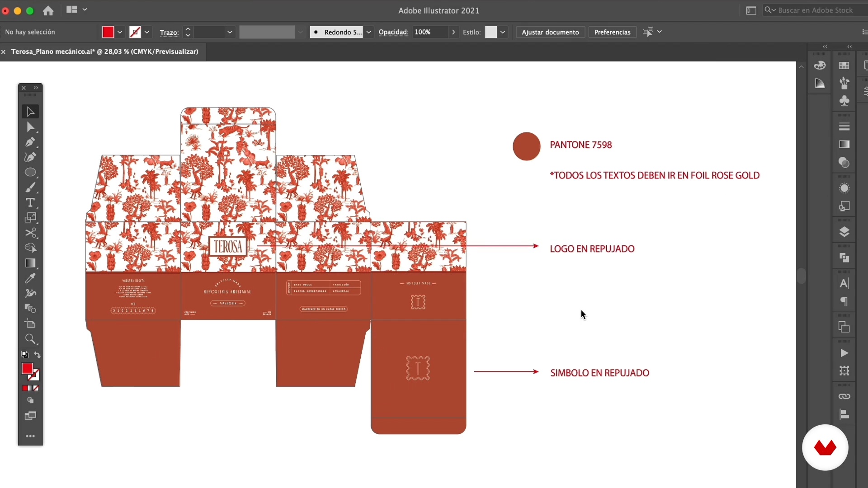Set paint to None
This screenshot has width=868, height=488.
[x=36, y=388]
